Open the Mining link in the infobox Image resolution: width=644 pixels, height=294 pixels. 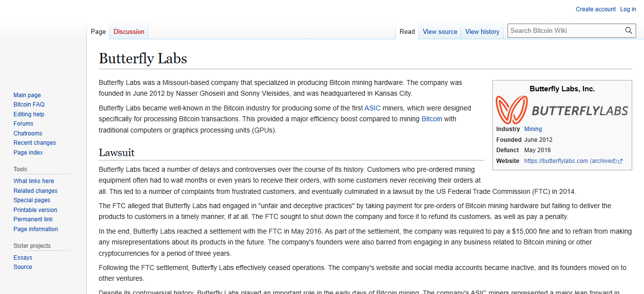click(533, 129)
